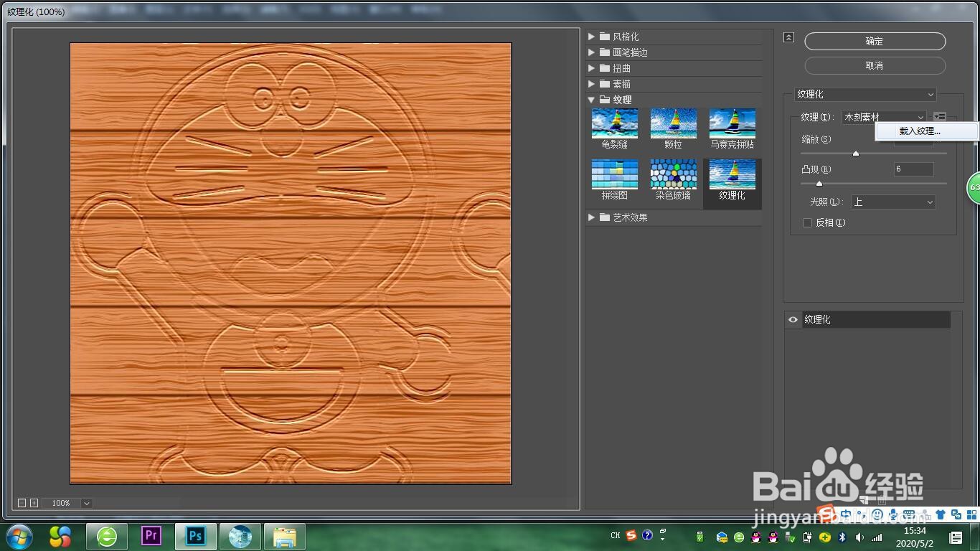Click the Sogou toolbar soft keyboard icon

point(909,514)
